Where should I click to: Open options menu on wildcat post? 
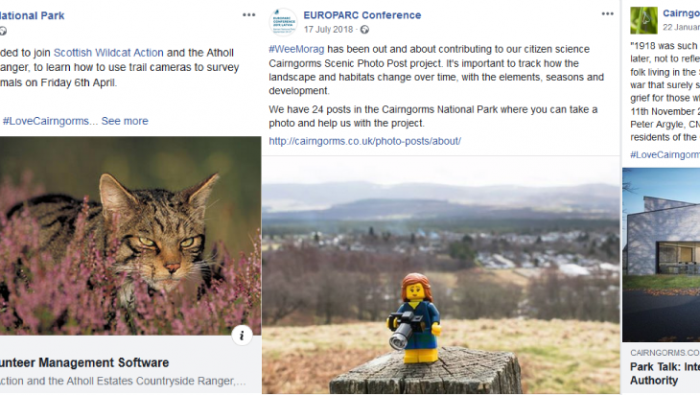(x=249, y=15)
